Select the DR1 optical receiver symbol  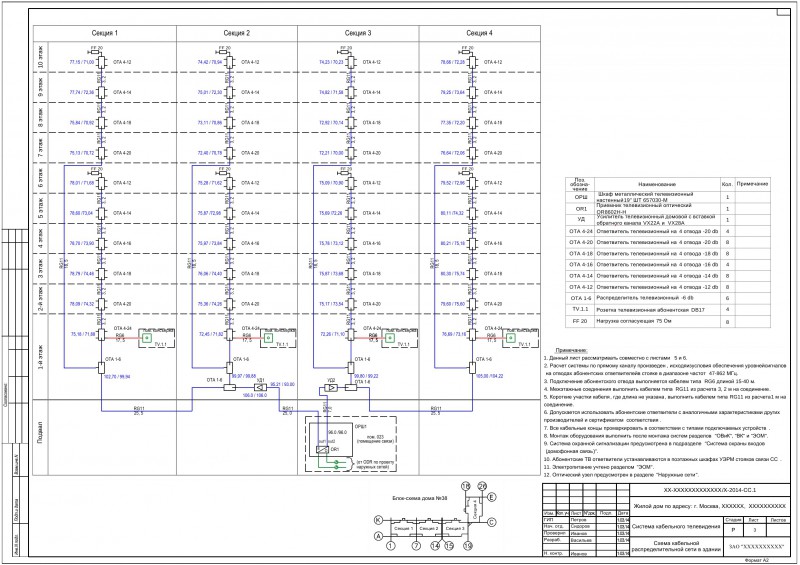322,450
